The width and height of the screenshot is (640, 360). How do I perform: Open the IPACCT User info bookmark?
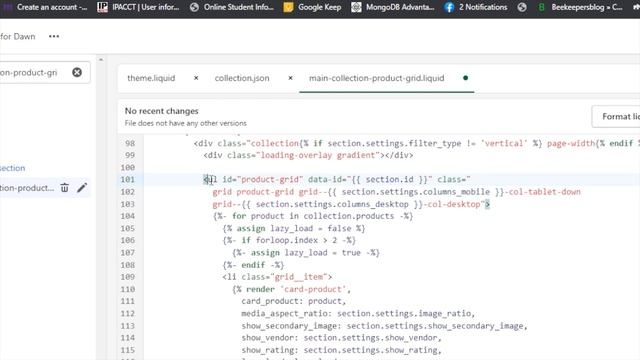tap(138, 7)
